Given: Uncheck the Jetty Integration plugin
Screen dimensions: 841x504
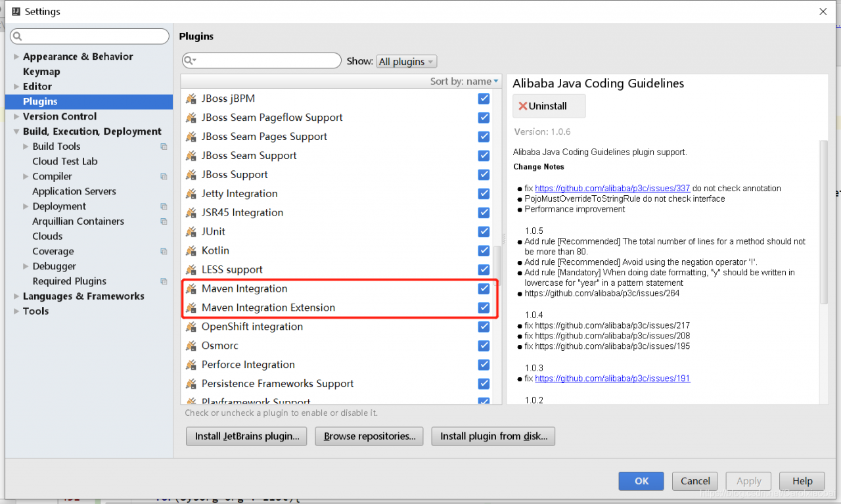Looking at the screenshot, I should point(484,194).
